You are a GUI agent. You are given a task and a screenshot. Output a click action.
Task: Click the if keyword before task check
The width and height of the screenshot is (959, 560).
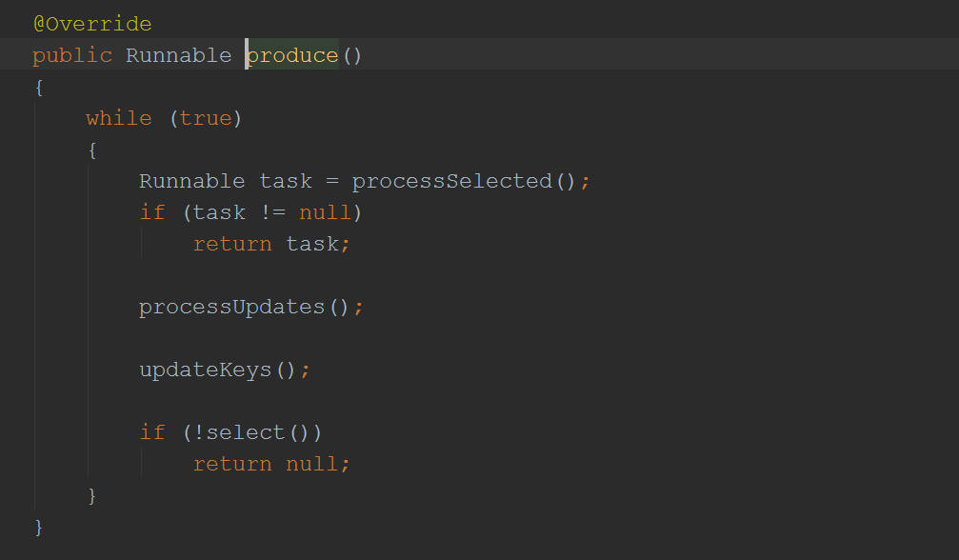(152, 212)
